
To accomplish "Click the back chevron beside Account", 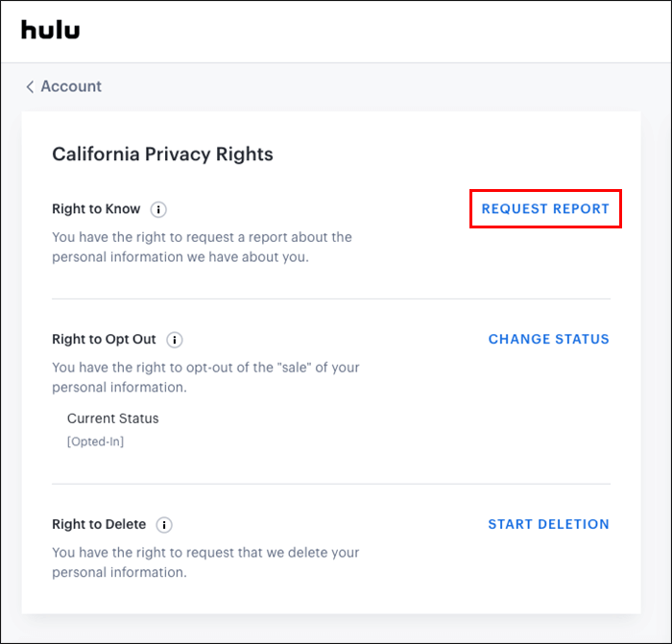I will 30,86.
